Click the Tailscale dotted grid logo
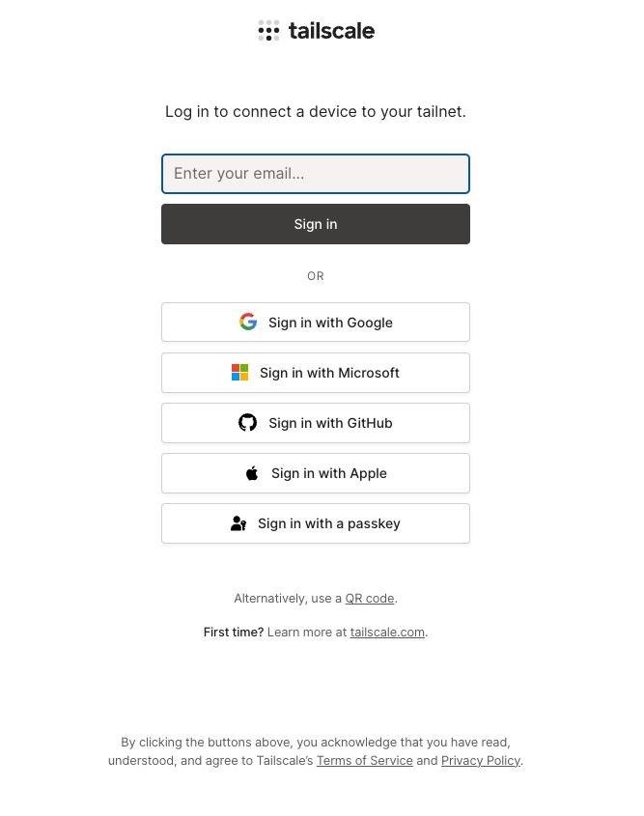Screen dimensions: 644x816 tap(268, 31)
